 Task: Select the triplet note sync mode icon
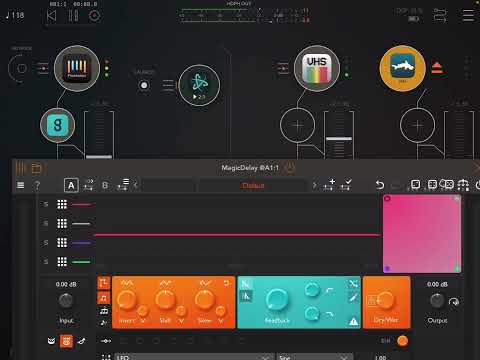tap(104, 311)
